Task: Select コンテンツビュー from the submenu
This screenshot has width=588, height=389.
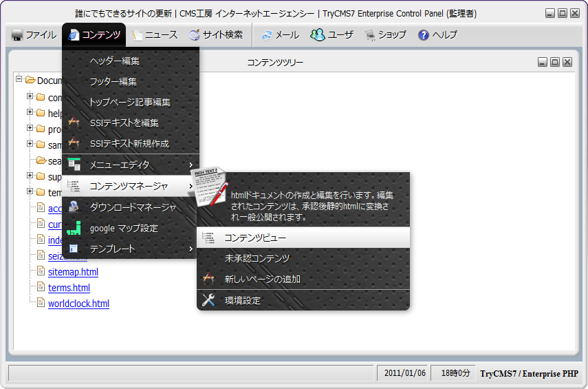Action: click(255, 238)
